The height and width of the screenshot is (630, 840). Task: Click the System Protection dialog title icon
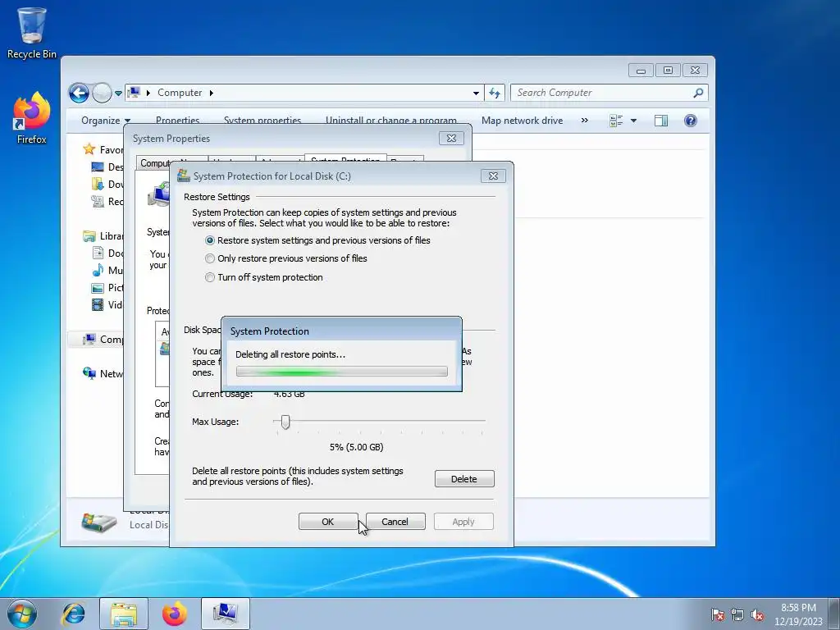click(183, 176)
